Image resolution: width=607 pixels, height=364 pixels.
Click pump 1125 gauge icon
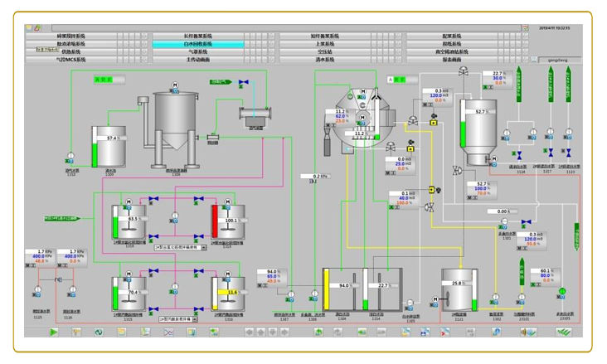click(x=38, y=289)
